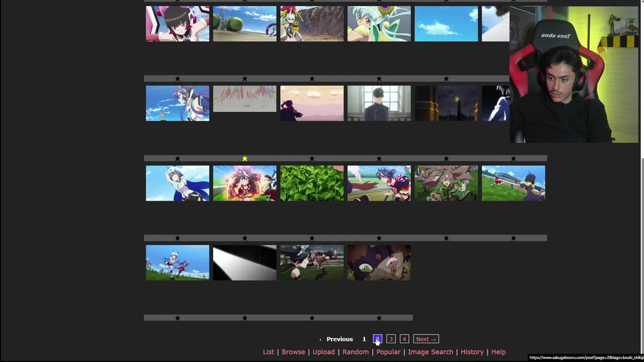Open the Browse footer link
The image size is (644, 362).
[x=293, y=352]
